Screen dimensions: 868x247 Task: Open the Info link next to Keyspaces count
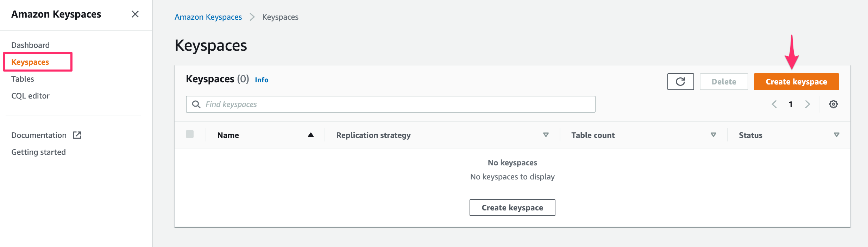point(262,80)
